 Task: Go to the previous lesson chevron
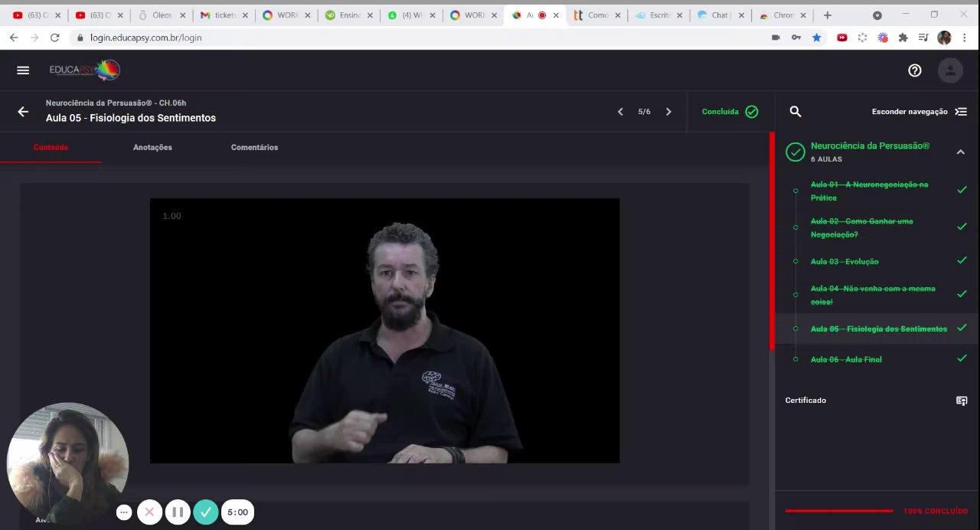(x=620, y=112)
